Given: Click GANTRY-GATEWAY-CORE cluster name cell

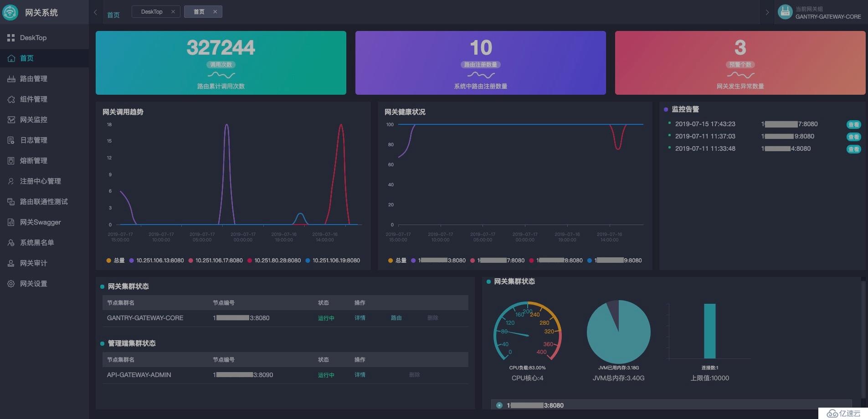Looking at the screenshot, I should [x=145, y=318].
